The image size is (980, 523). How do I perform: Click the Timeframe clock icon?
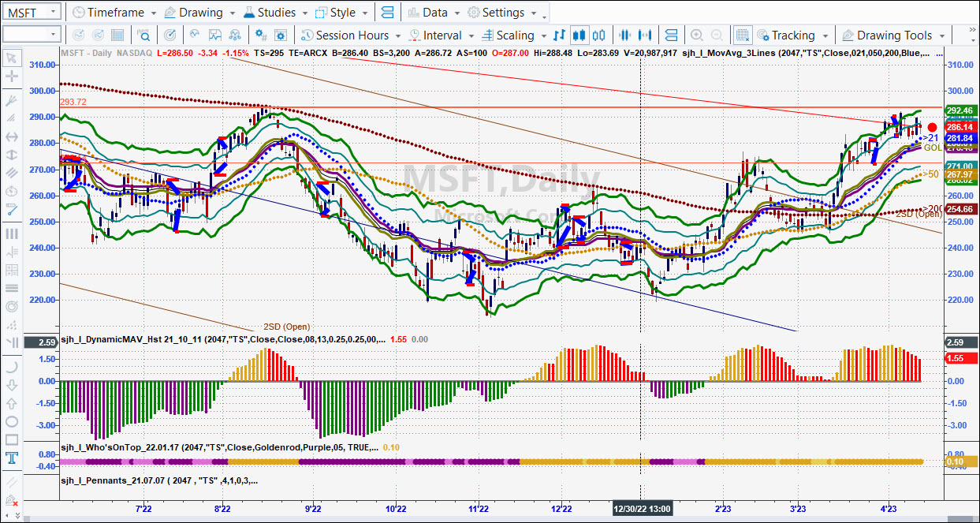point(78,13)
